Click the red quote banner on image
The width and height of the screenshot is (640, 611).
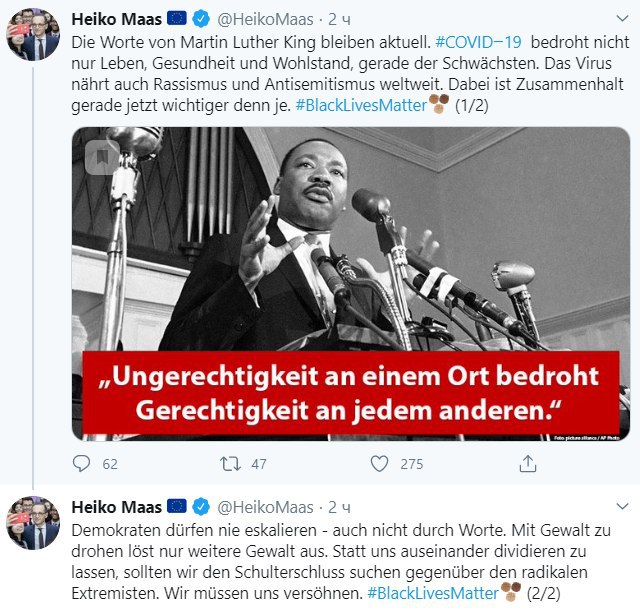351,393
